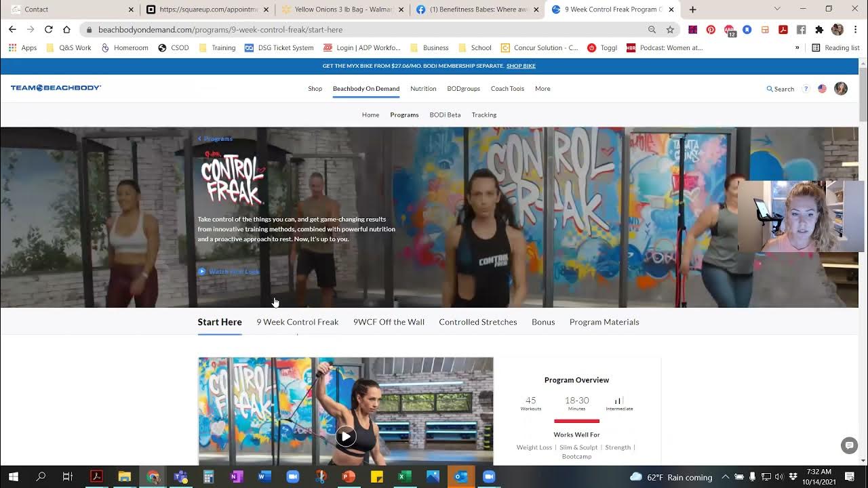
Task: Select the Bonus tab
Action: tap(543, 322)
